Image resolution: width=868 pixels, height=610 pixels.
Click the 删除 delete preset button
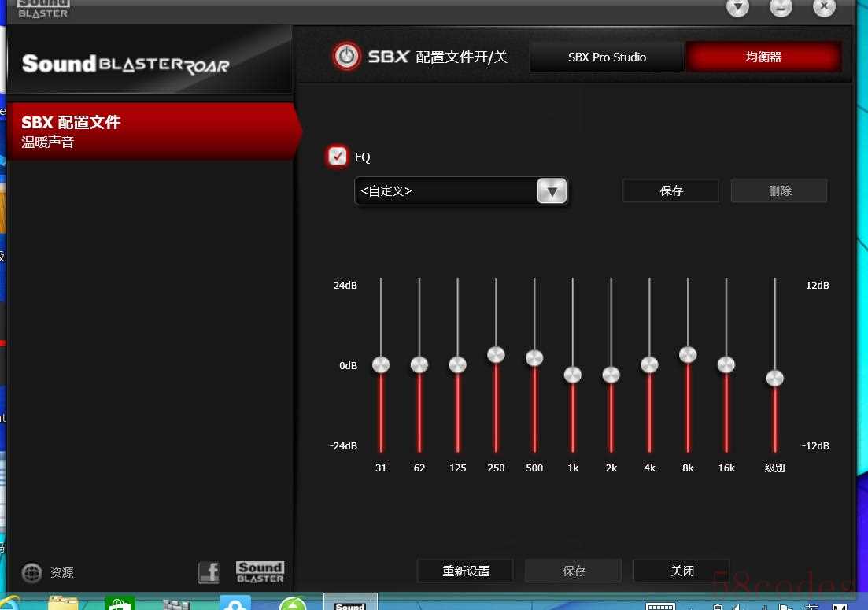coord(779,191)
